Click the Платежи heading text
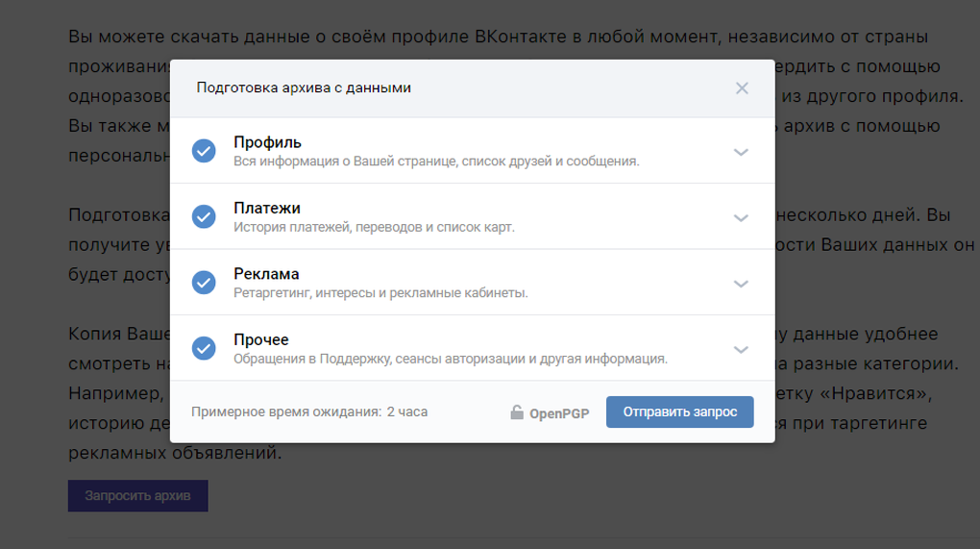This screenshot has height=549, width=980. [x=266, y=209]
